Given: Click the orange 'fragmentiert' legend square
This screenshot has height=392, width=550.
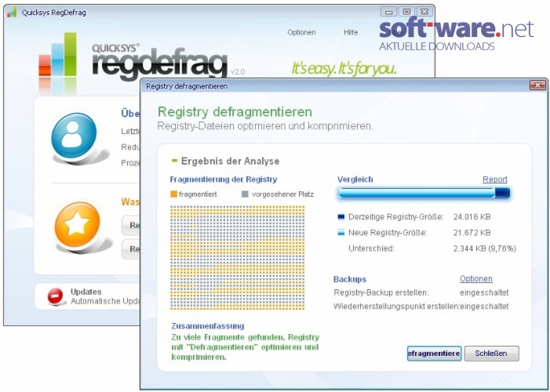Looking at the screenshot, I should [x=173, y=194].
